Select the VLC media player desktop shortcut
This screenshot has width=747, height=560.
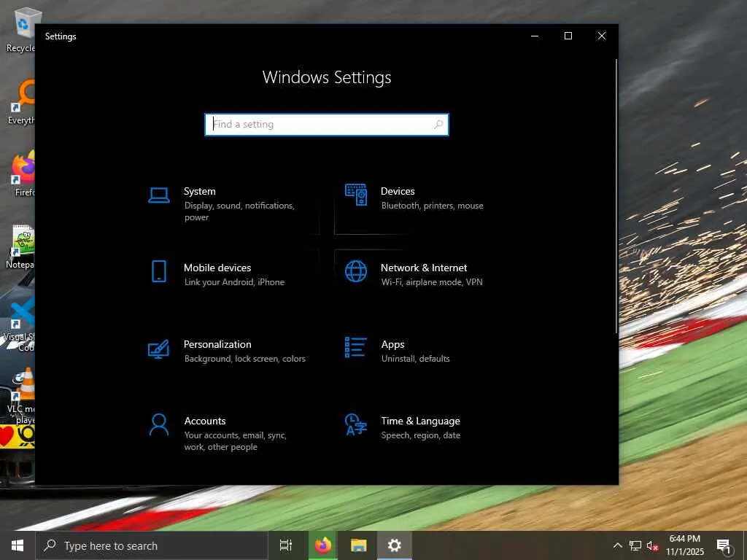coord(21,396)
